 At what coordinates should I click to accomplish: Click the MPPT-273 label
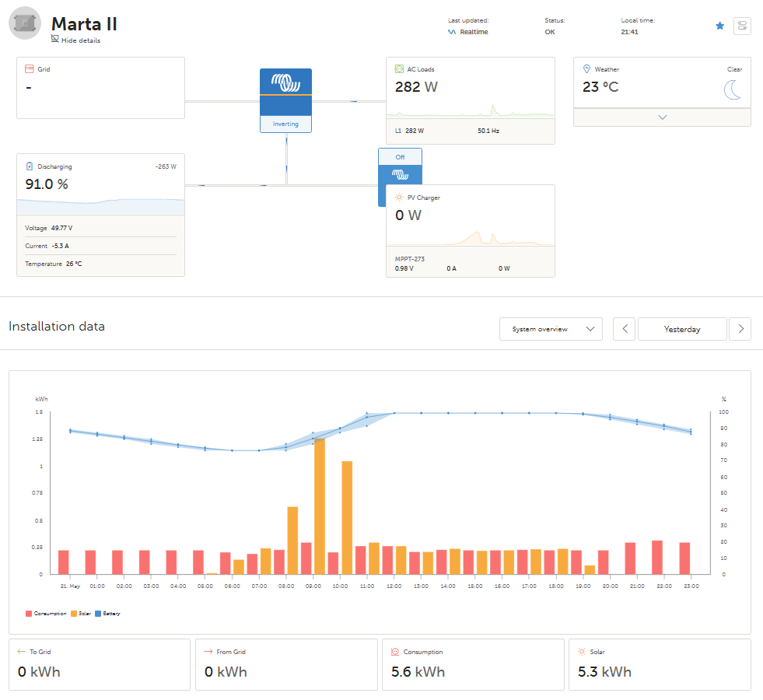pyautogui.click(x=410, y=259)
